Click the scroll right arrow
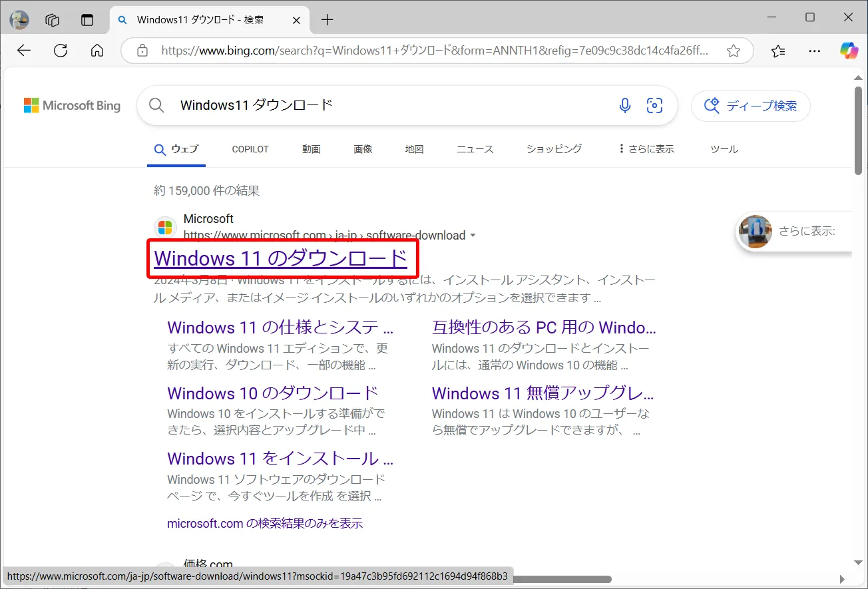Viewport: 868px width, 589px height. pos(843,579)
